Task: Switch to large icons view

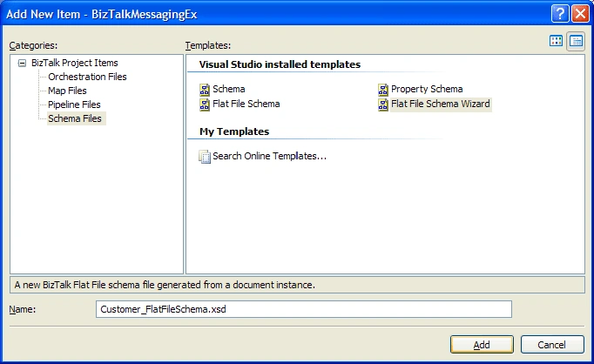Action: point(556,41)
